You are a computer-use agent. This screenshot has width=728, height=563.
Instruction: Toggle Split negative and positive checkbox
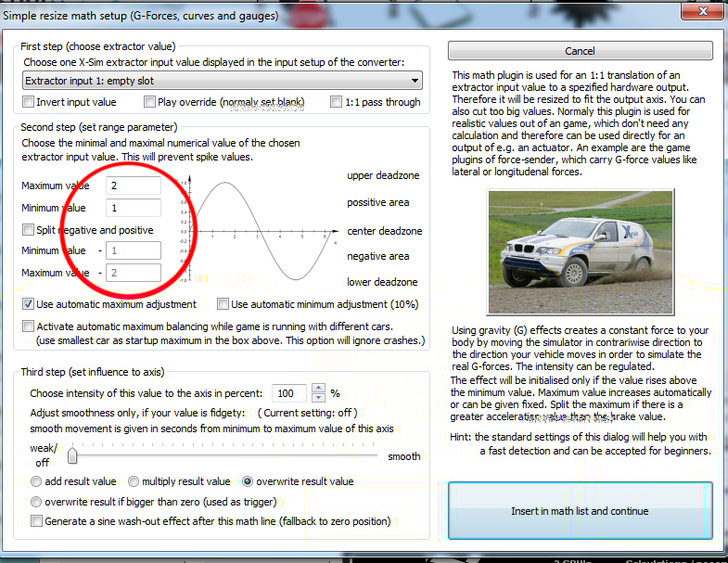tap(29, 230)
